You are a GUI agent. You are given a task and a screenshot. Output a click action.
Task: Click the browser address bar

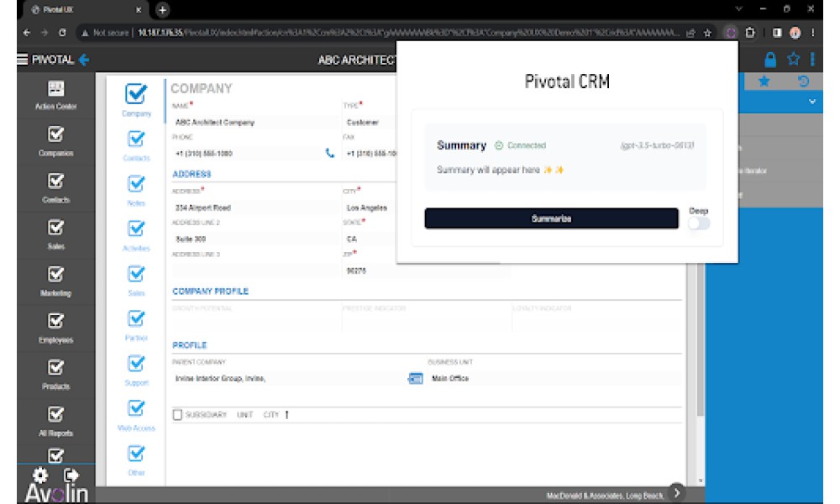click(381, 33)
